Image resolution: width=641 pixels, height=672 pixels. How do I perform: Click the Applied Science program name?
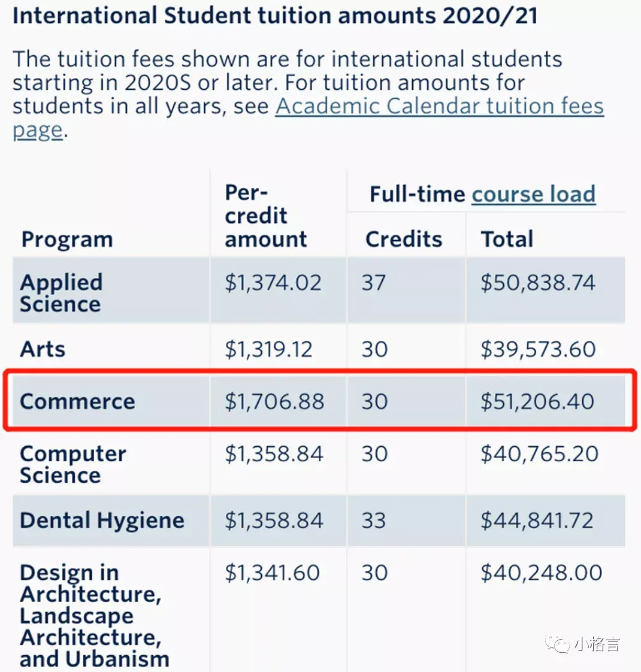61,293
